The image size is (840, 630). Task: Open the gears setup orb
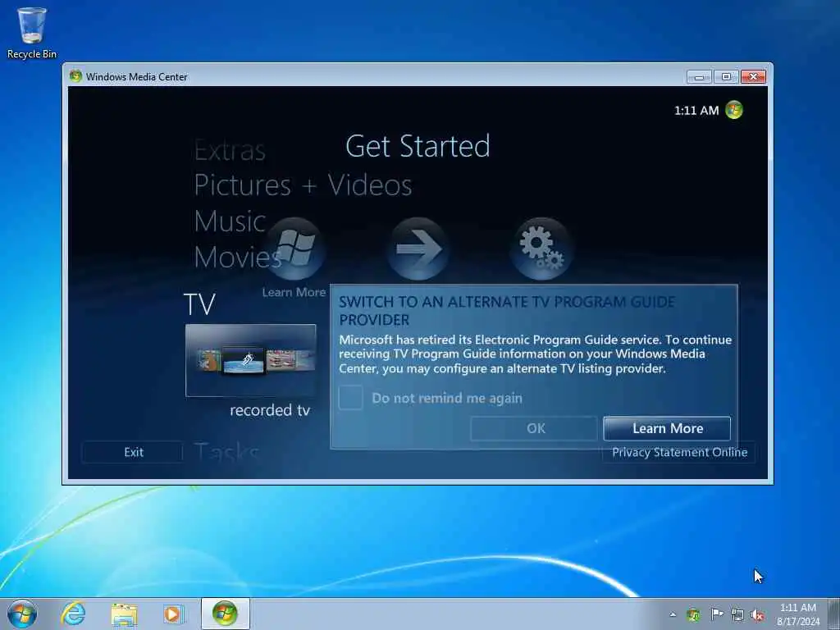point(541,249)
